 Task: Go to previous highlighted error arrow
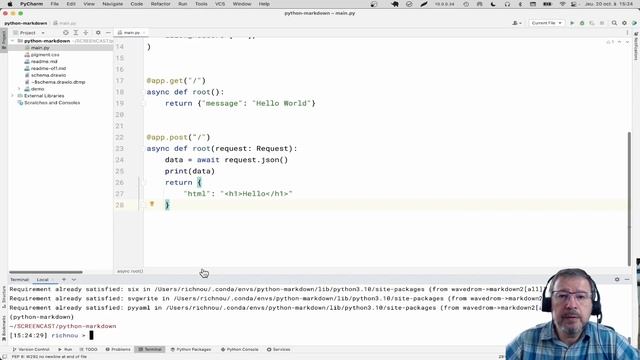(620, 42)
